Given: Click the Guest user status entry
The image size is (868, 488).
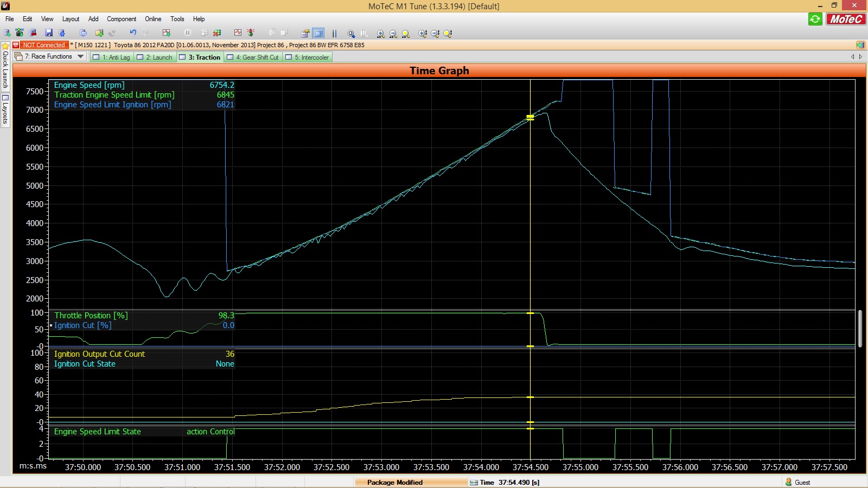Looking at the screenshot, I should pos(797,482).
